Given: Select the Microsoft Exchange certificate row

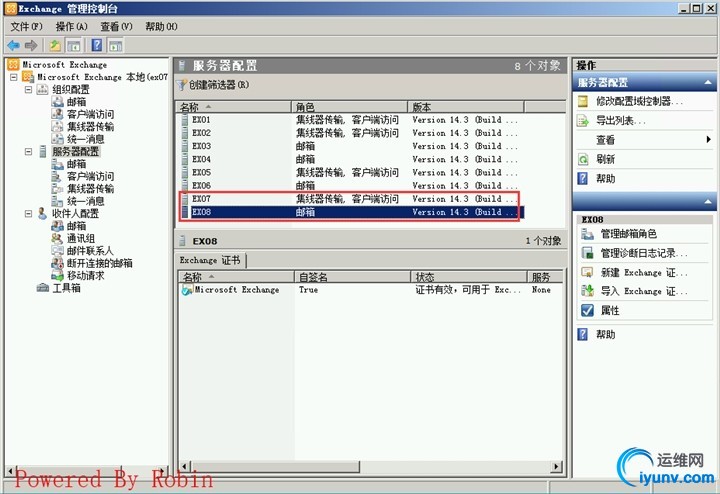Looking at the screenshot, I should pos(371,290).
